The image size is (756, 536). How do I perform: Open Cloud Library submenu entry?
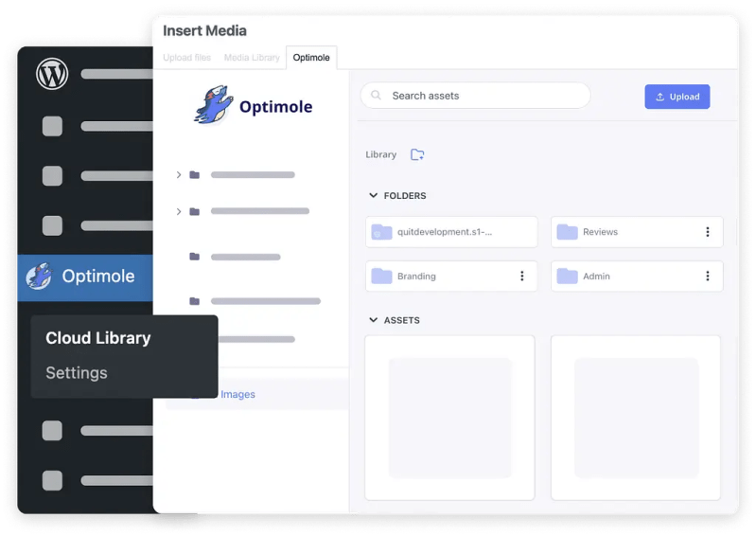(97, 338)
